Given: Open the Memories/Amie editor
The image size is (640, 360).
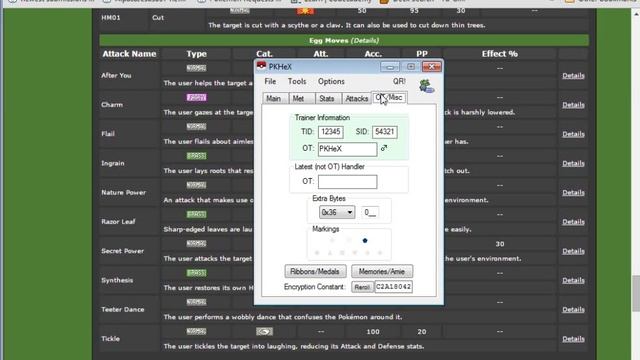Looking at the screenshot, I should point(382,271).
